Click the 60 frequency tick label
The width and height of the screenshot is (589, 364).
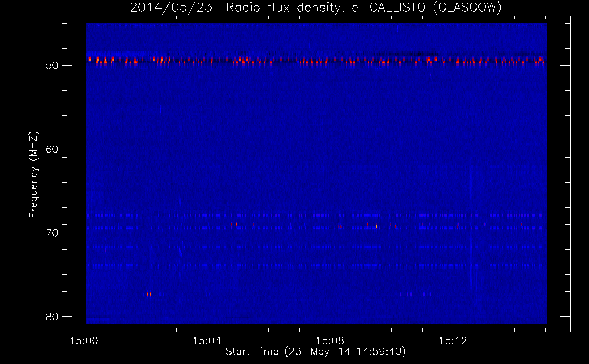[x=52, y=149]
